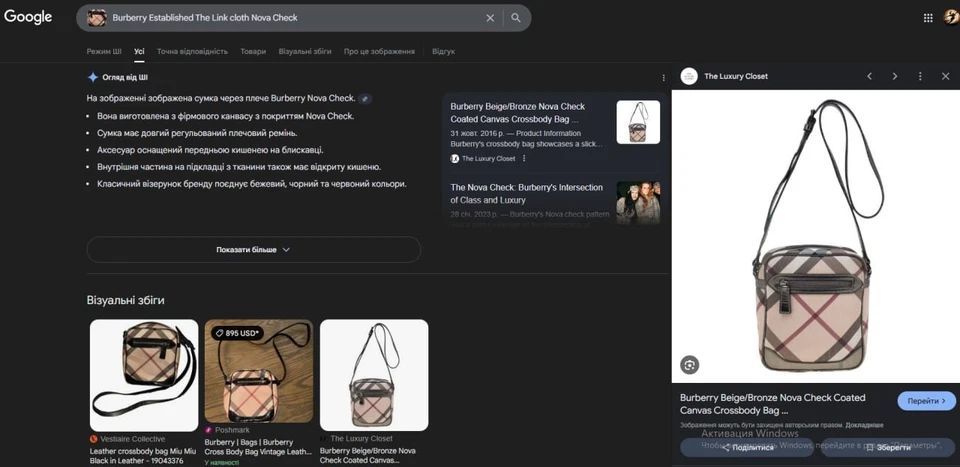960x467 pixels.
Task: Click the Огляд від ШІ heading text
Action: coord(125,78)
